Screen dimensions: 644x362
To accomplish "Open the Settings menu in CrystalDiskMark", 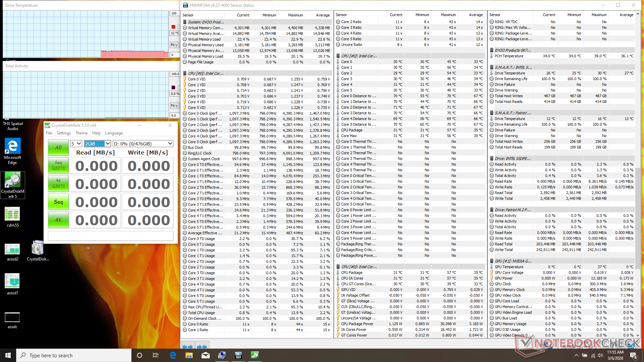I will (63, 133).
